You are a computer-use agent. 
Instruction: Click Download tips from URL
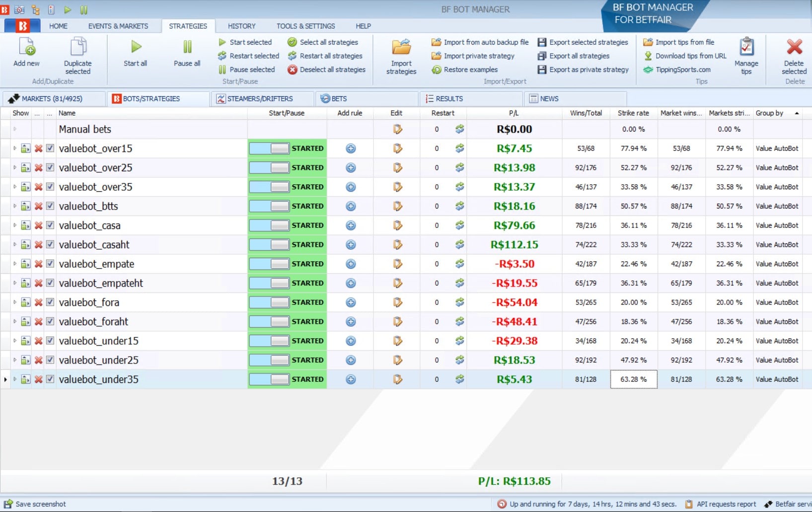pyautogui.click(x=685, y=56)
